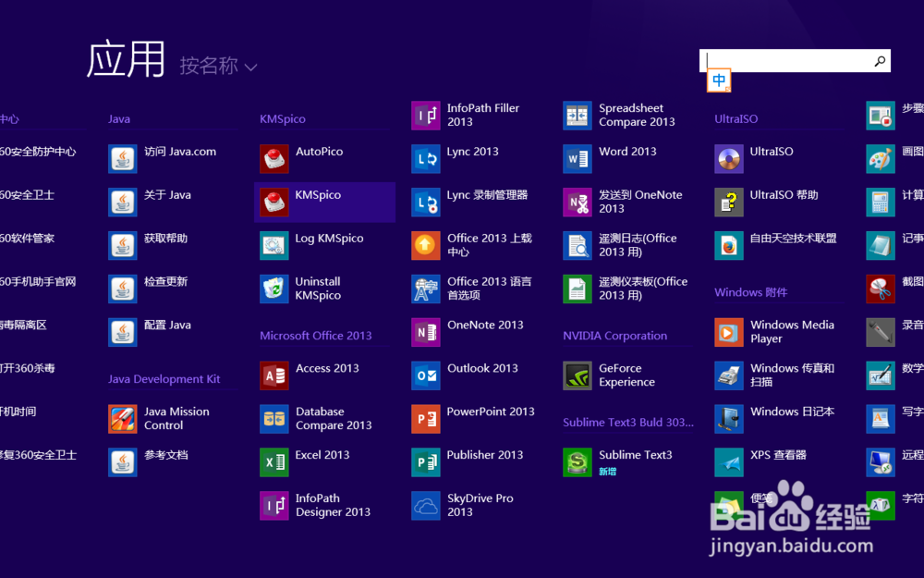
Task: Open the AutoPico app icon
Action: click(x=274, y=159)
